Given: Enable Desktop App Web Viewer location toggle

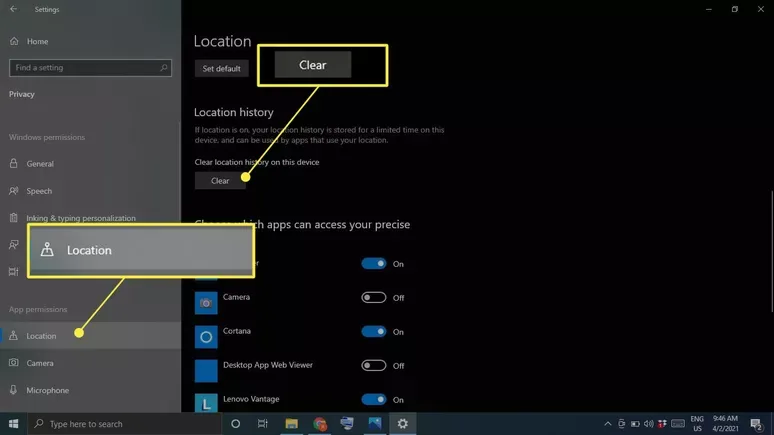Looking at the screenshot, I should [x=374, y=365].
